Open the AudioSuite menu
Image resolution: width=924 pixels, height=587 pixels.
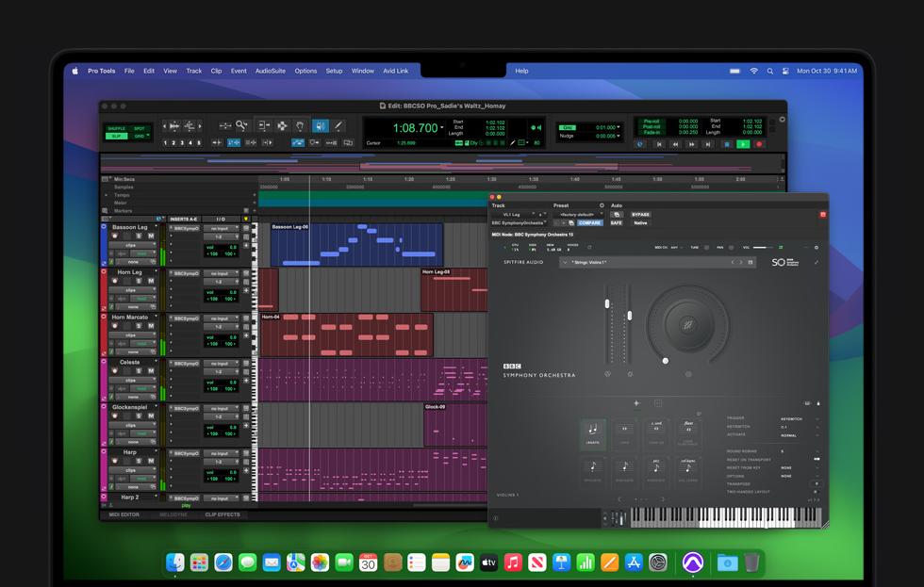pyautogui.click(x=271, y=71)
